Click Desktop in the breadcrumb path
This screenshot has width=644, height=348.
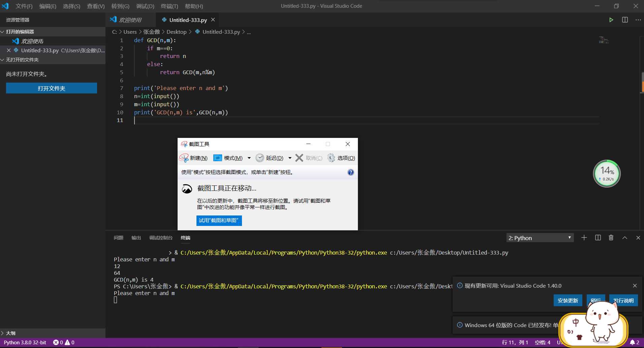[x=177, y=32]
